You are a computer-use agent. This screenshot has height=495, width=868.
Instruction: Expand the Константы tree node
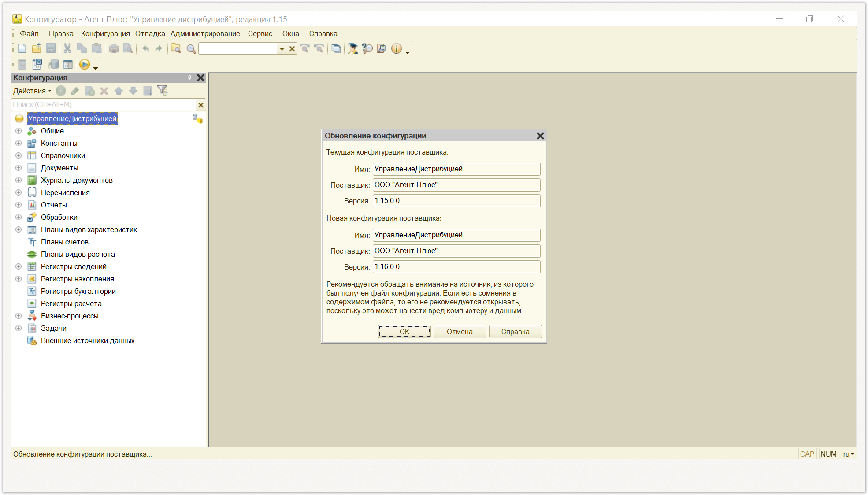click(19, 143)
